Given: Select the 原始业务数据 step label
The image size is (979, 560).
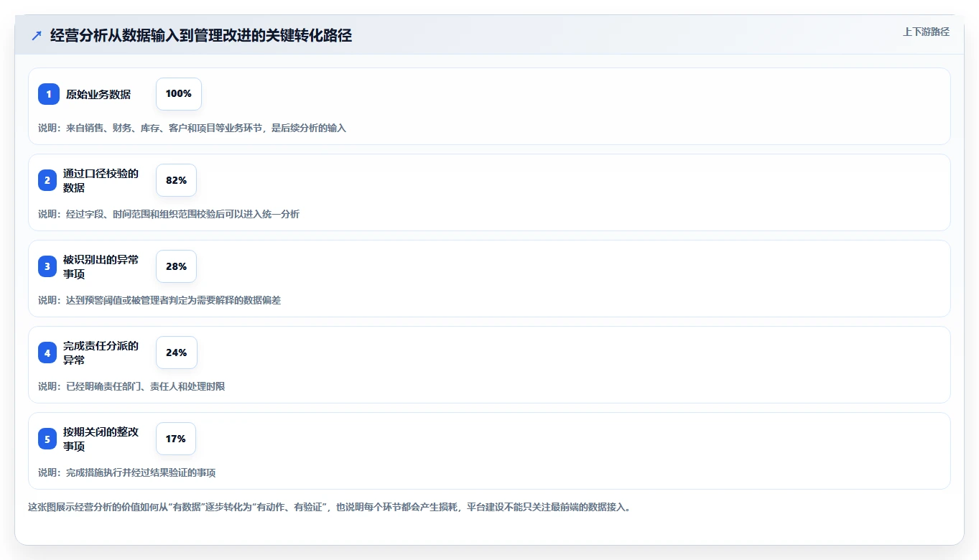Looking at the screenshot, I should [98, 94].
